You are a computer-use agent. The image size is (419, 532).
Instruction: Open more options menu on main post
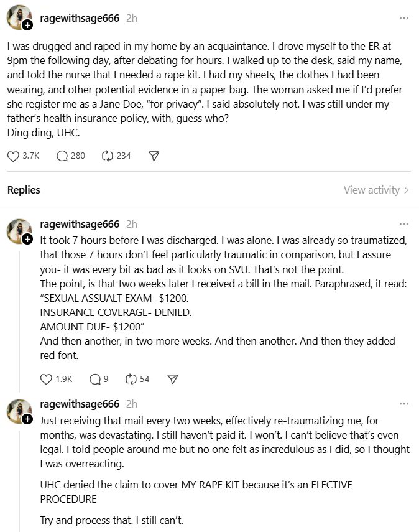pyautogui.click(x=403, y=18)
